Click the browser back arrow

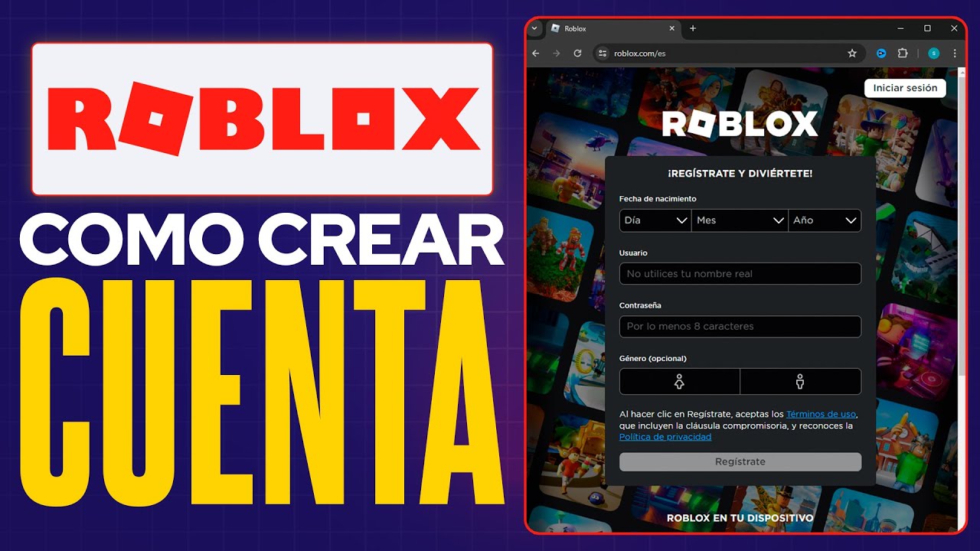pyautogui.click(x=536, y=54)
